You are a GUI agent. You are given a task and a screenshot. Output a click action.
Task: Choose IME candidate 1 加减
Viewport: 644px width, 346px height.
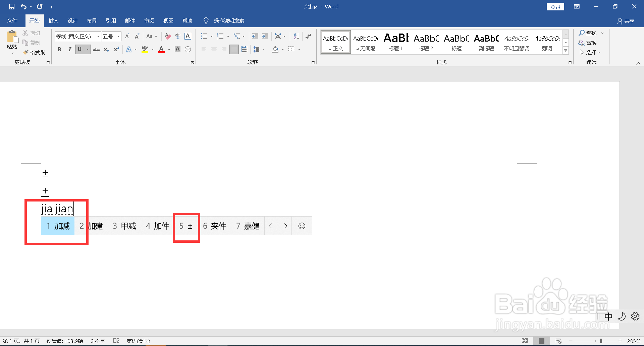click(58, 226)
